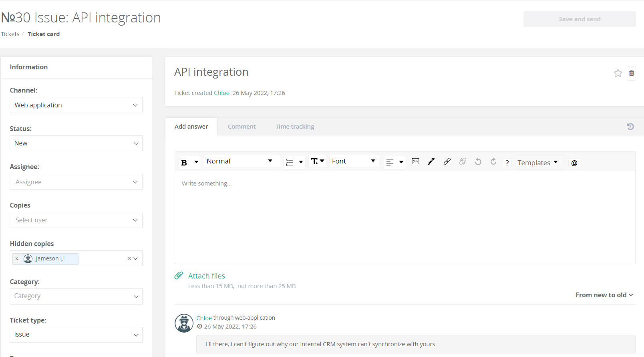Open the Assignee dropdown

(76, 182)
